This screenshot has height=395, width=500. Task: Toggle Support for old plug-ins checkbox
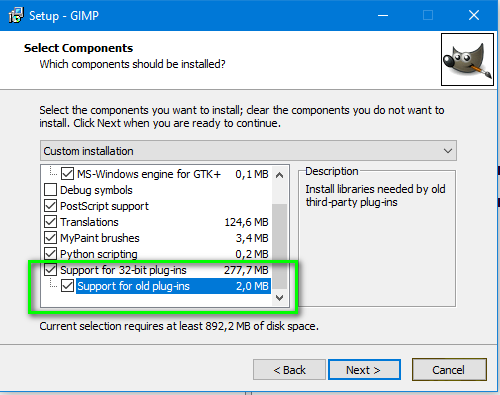point(67,286)
